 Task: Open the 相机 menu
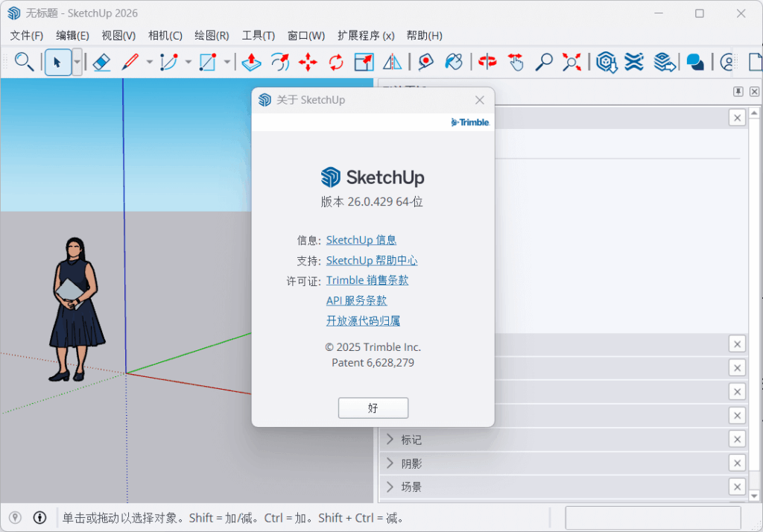165,35
